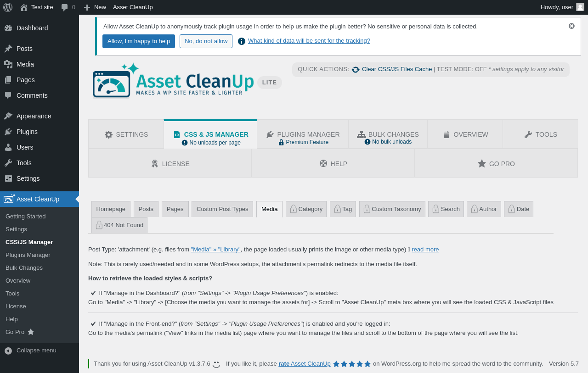
Task: Select the locked 404 Not Found sub-tab
Action: [x=119, y=225]
